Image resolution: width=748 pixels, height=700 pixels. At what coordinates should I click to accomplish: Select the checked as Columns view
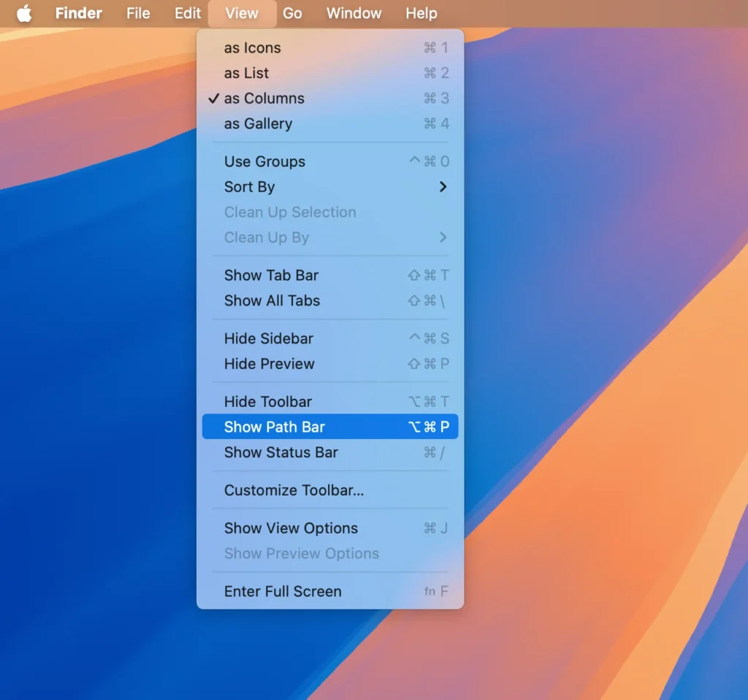[330, 99]
